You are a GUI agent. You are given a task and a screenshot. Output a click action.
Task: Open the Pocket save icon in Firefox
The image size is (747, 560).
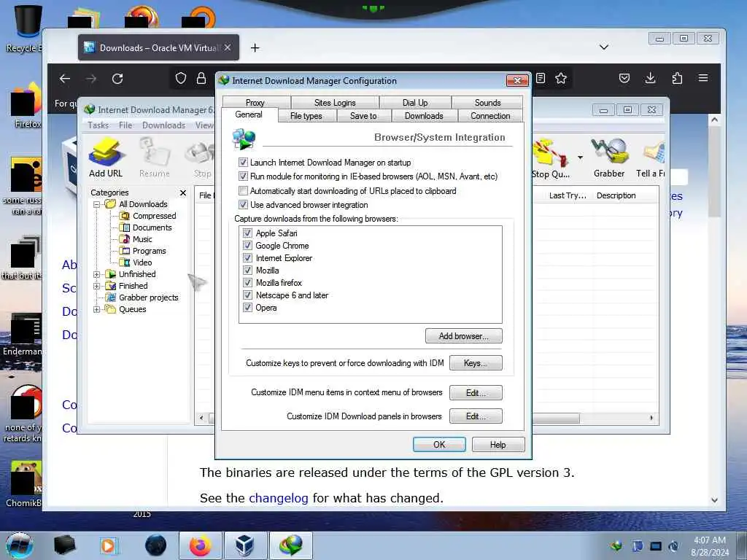click(624, 78)
